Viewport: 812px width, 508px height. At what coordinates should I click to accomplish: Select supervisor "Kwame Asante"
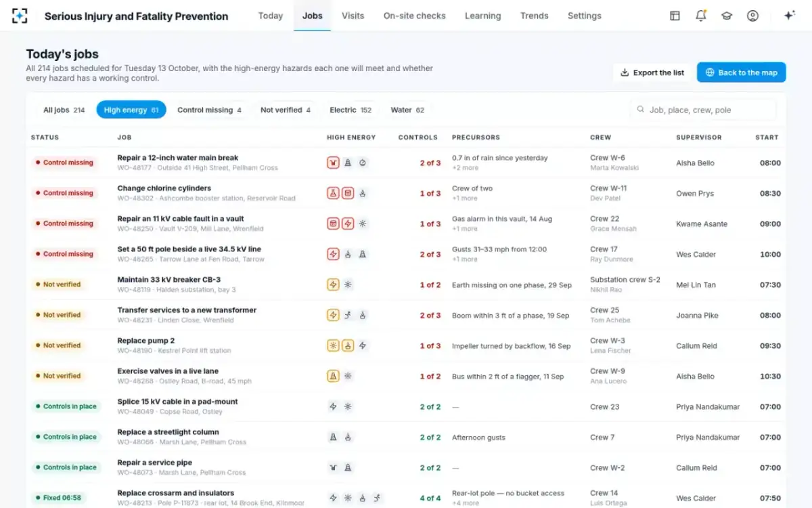[x=700, y=224]
